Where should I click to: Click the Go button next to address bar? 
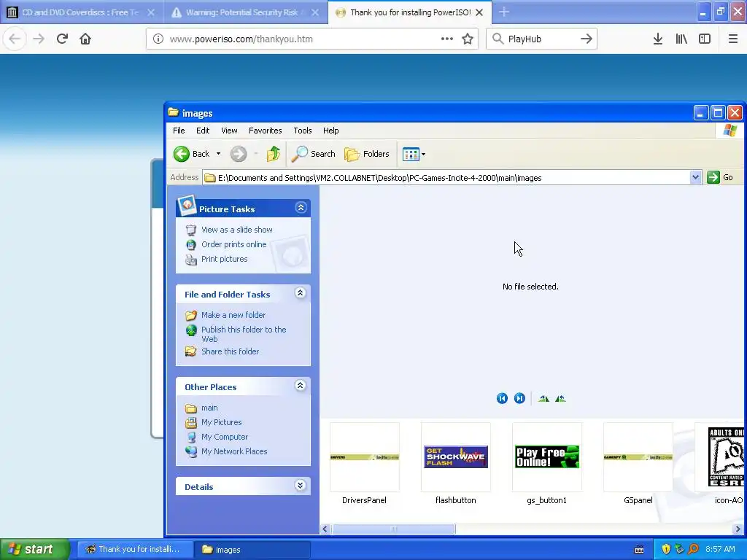[x=720, y=178]
